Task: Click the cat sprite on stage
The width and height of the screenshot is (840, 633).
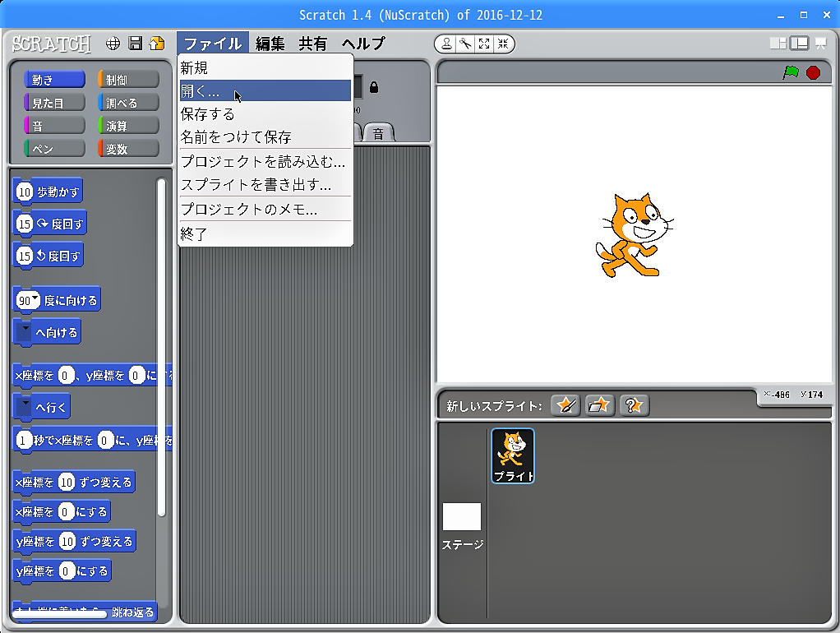Action: coord(635,235)
